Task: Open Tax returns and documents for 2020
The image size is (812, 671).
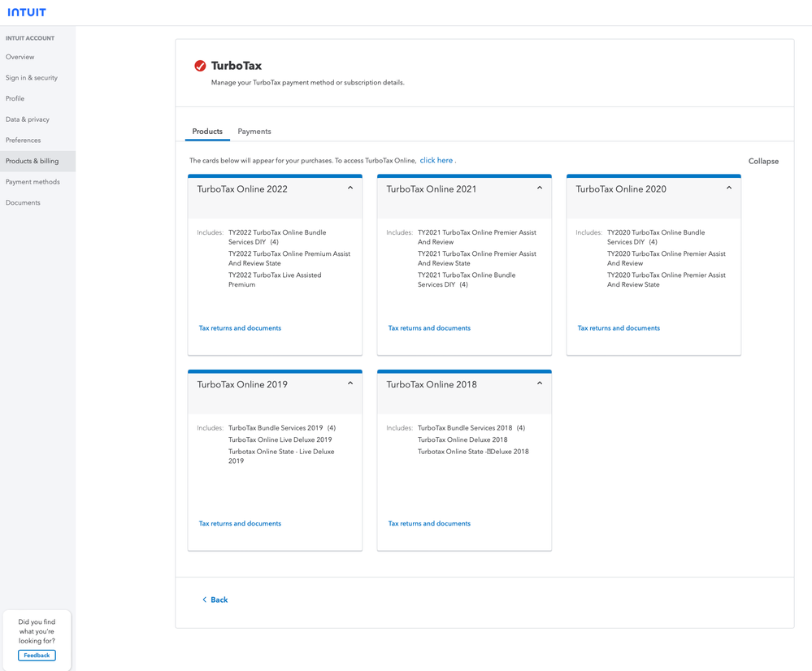Action: (x=619, y=328)
